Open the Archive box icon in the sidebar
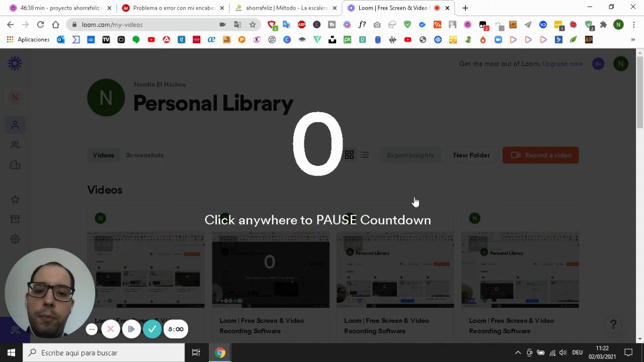The height and width of the screenshot is (362, 644). point(15,219)
